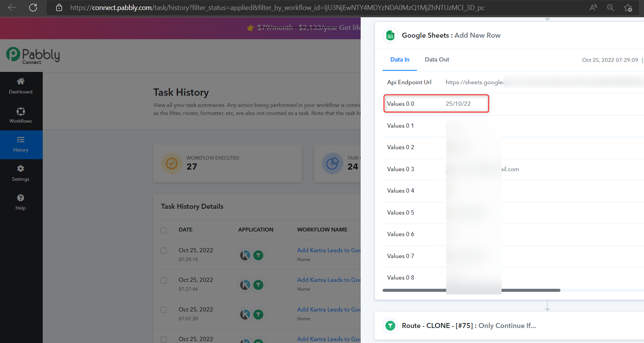Screen dimensions: 644x343
Task: Switch to the Data In tab
Action: pos(400,60)
